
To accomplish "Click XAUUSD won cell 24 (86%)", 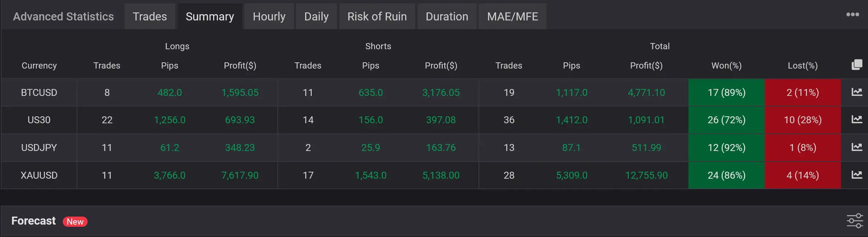I will point(727,175).
